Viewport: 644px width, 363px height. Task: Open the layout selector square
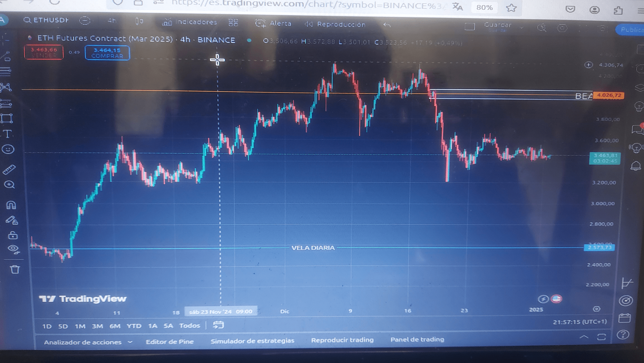469,26
